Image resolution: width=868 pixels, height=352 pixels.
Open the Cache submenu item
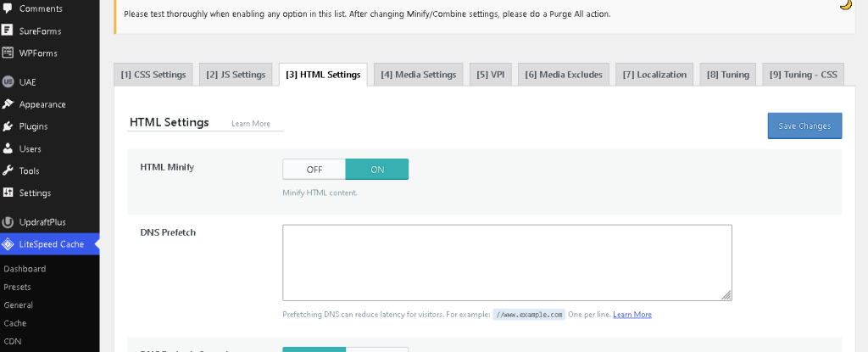point(15,323)
